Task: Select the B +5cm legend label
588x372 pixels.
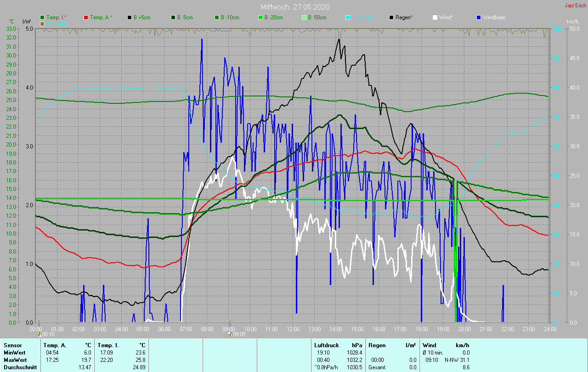Action: point(142,17)
